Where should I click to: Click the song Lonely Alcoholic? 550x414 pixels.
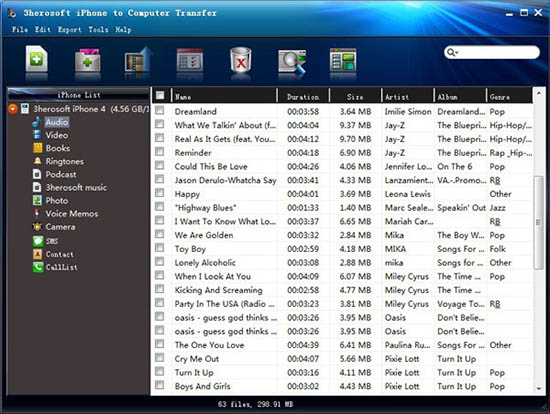coord(205,262)
